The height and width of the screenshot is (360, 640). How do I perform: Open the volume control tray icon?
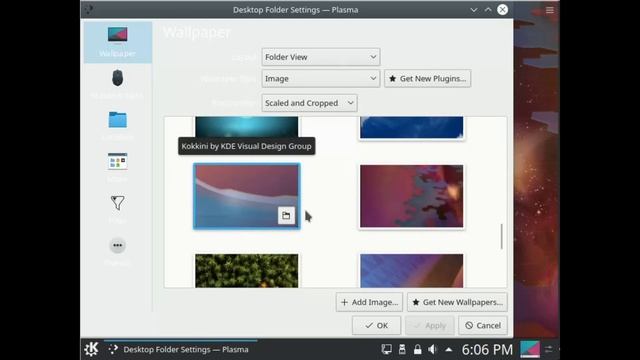click(x=433, y=349)
